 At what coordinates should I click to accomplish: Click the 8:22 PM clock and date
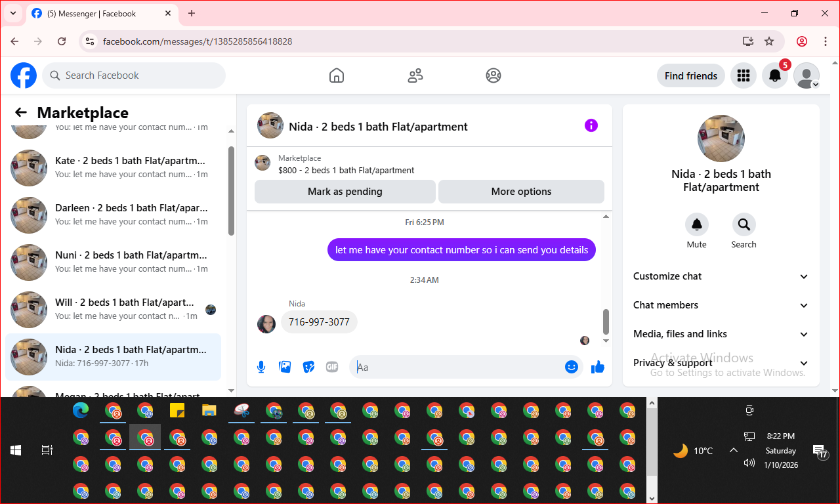[x=780, y=450]
